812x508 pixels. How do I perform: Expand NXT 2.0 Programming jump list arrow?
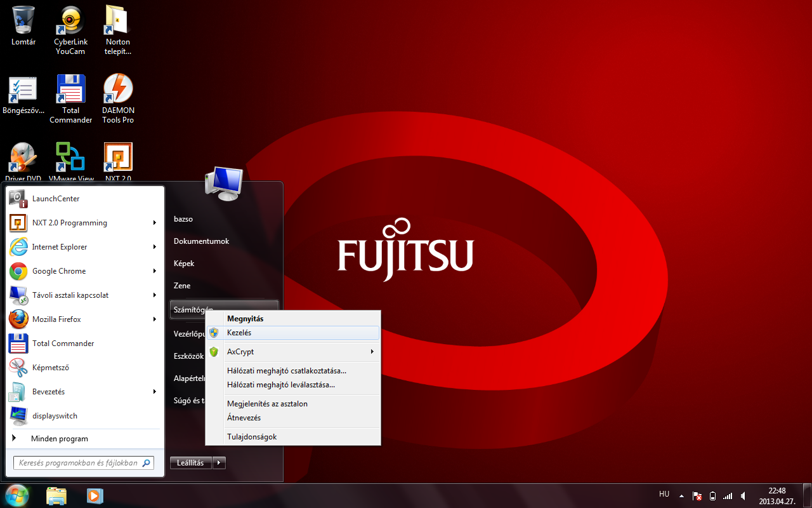(x=155, y=223)
